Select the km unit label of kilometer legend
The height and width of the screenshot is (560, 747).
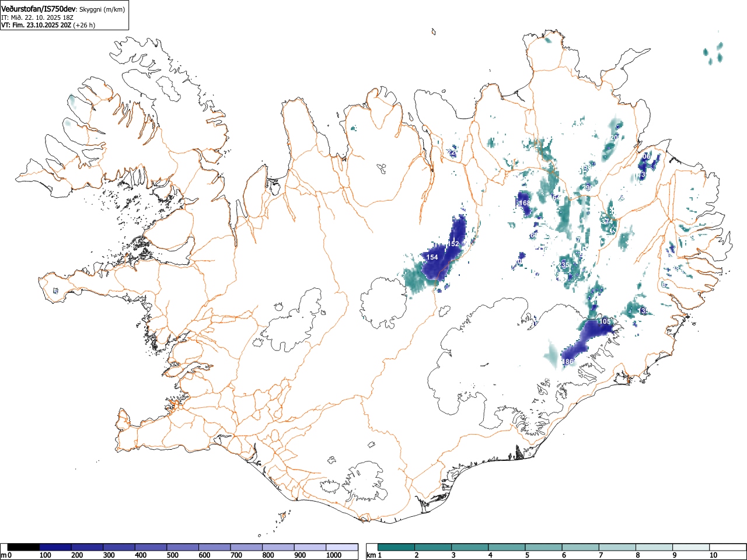370,555
